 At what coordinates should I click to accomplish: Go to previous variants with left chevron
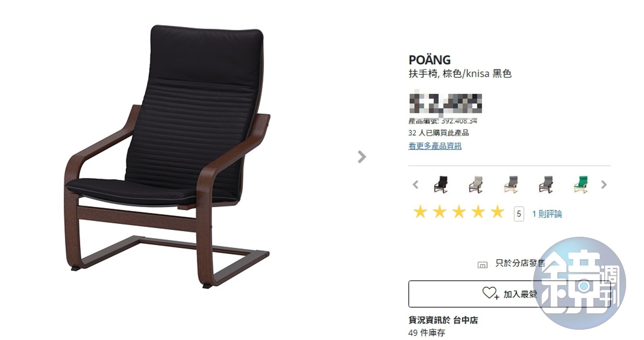click(416, 185)
